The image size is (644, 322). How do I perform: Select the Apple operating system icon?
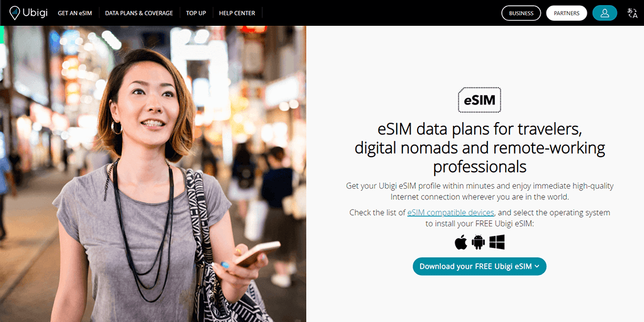461,242
